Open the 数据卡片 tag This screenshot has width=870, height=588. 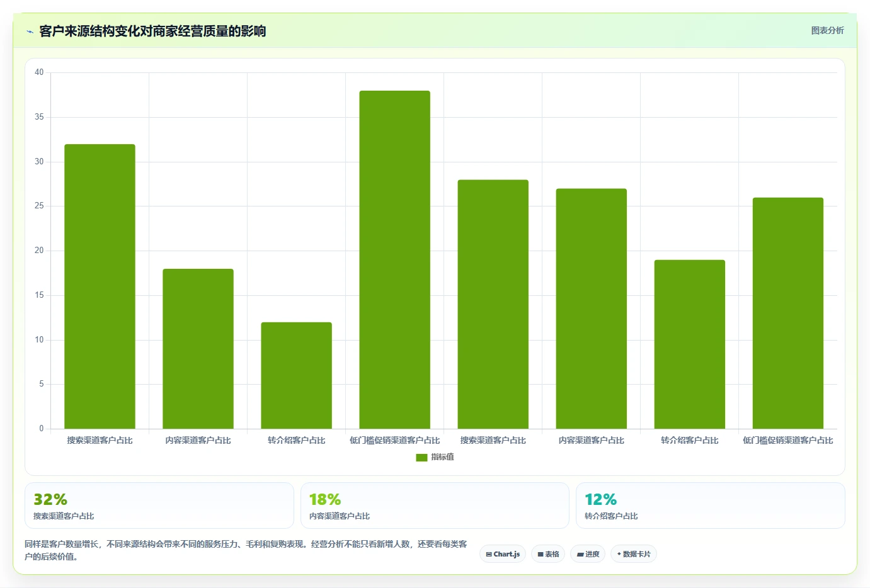634,554
